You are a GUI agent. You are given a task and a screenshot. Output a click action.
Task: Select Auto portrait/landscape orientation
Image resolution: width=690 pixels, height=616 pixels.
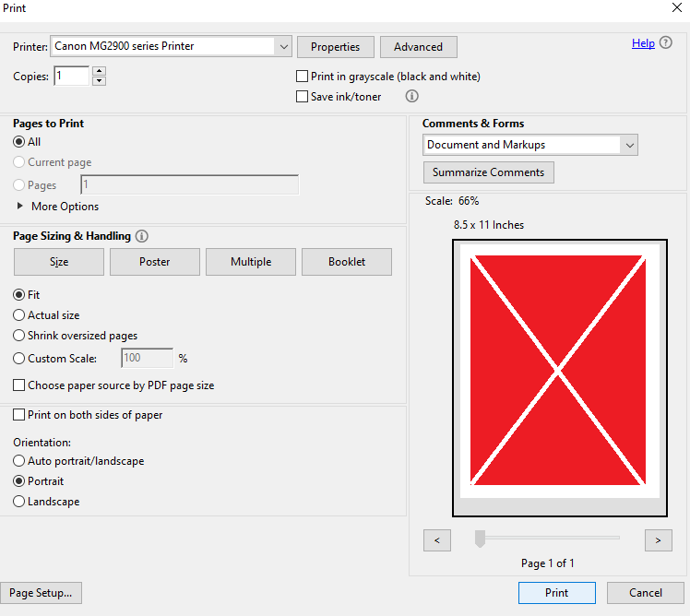click(19, 461)
